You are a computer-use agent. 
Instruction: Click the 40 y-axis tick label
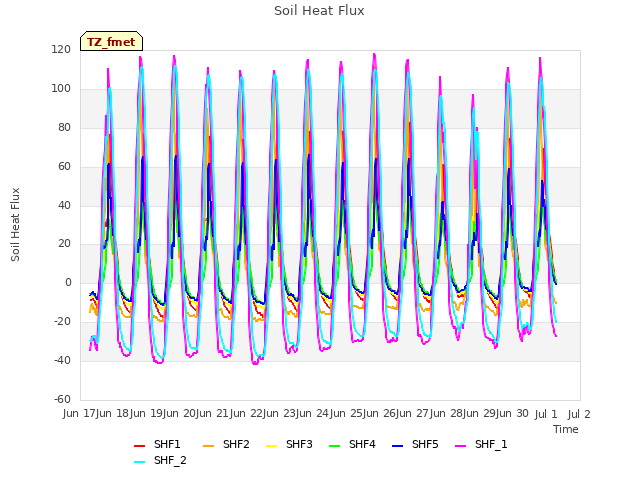[64, 205]
